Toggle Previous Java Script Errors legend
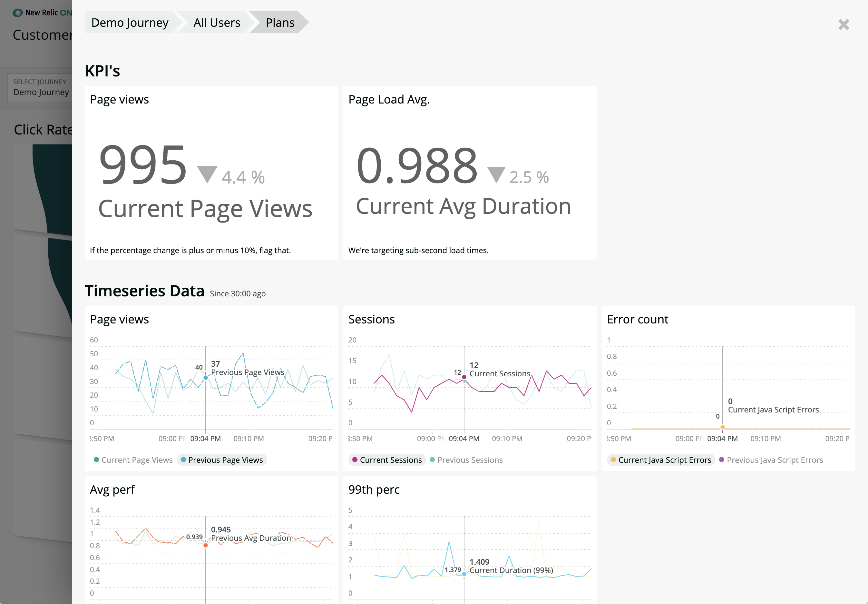Screen dimensions: 868x604 tap(771, 460)
